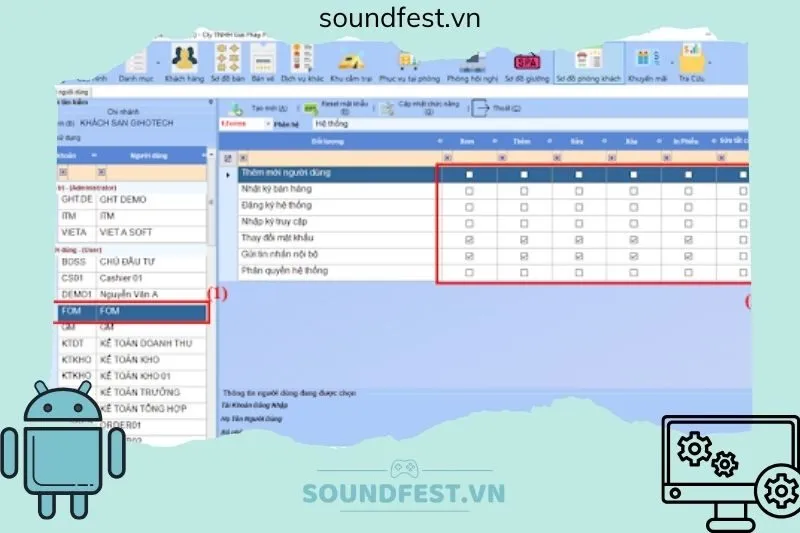
Task: Click the Reset mật khẩu button
Action: [x=340, y=108]
